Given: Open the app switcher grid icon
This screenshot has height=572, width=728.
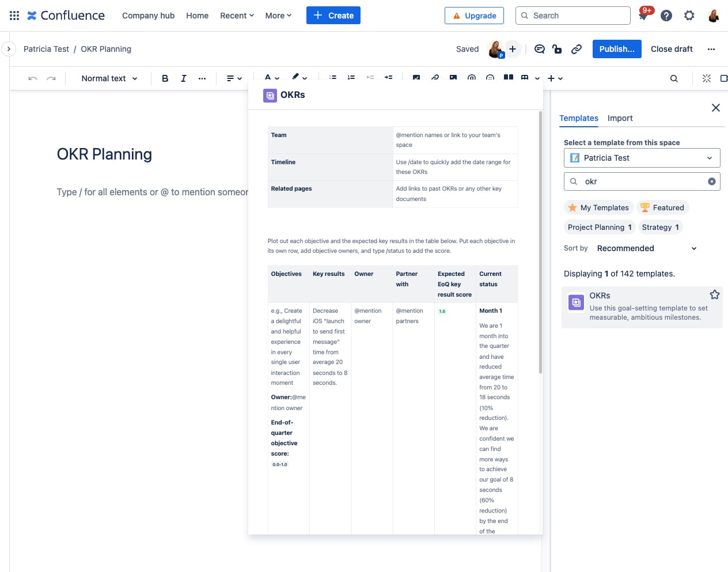Looking at the screenshot, I should [14, 16].
